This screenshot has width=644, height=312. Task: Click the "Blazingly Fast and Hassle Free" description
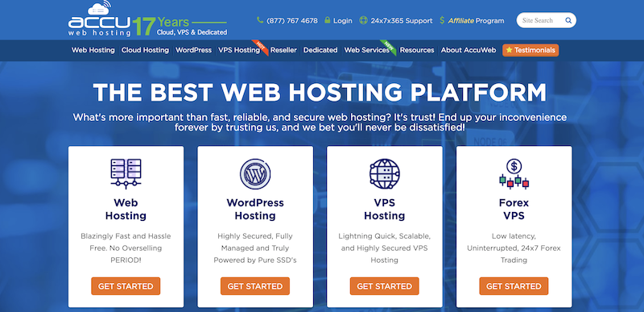coord(126,248)
